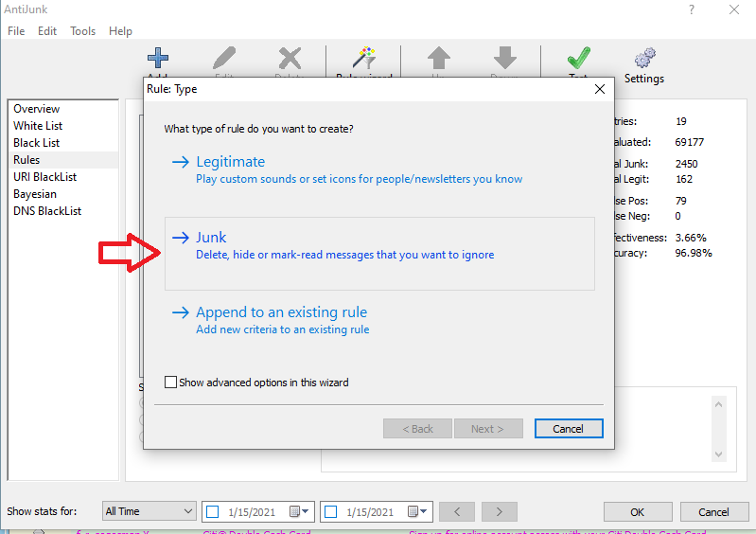Click the Down arrow toolbar icon
The width and height of the screenshot is (756, 534).
point(505,58)
